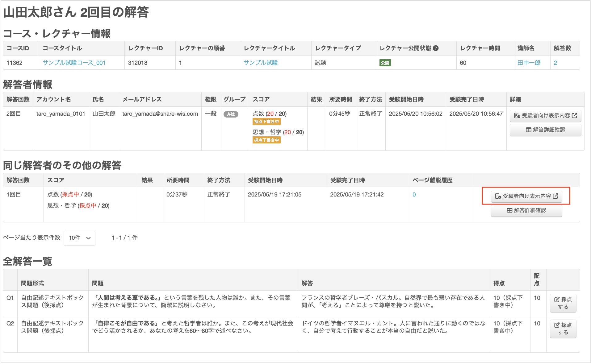
Task: Click 採点する for question Q2
Action: [563, 329]
